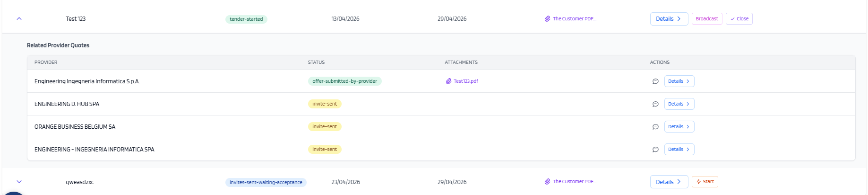Expand the qweasdzxc tender row
This screenshot has width=868, height=195.
pyautogui.click(x=19, y=182)
